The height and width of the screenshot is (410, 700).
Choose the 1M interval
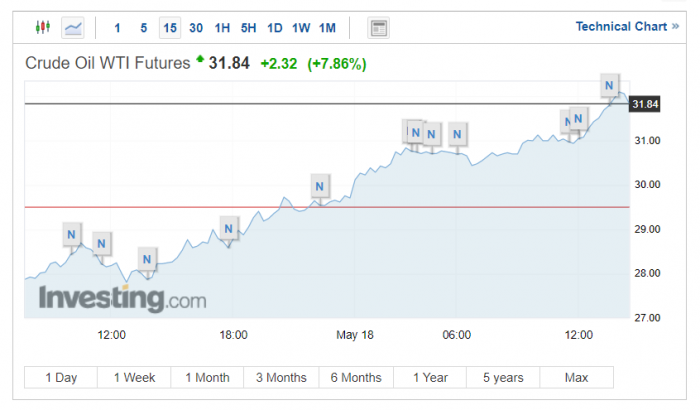pyautogui.click(x=327, y=27)
